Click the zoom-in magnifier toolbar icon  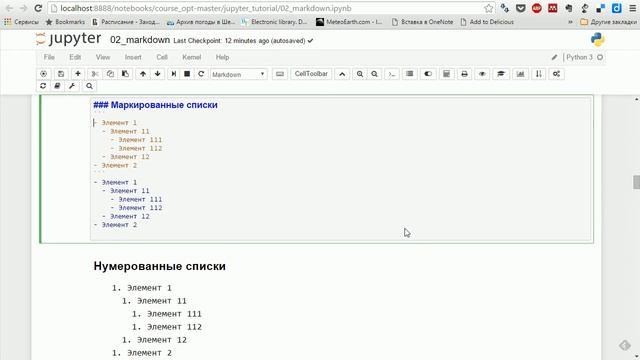360,74
